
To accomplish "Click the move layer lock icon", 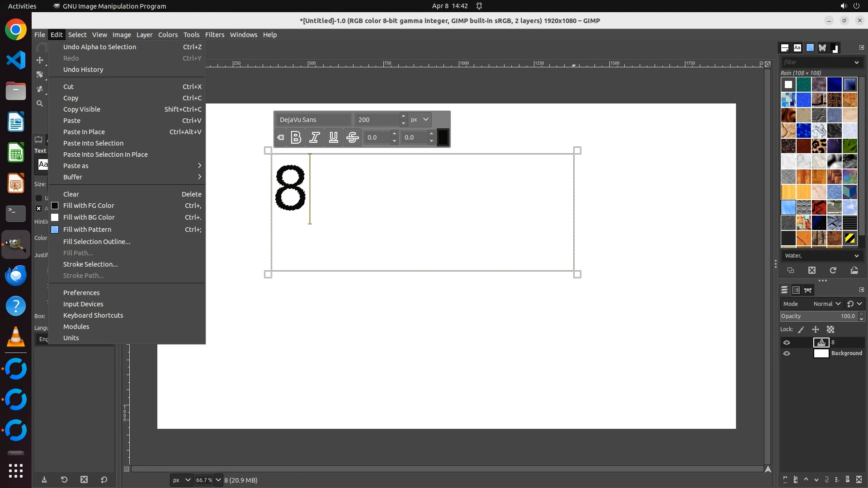I will coord(816,329).
